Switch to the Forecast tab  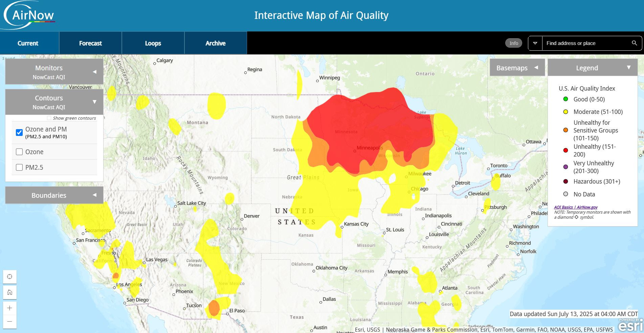point(90,43)
